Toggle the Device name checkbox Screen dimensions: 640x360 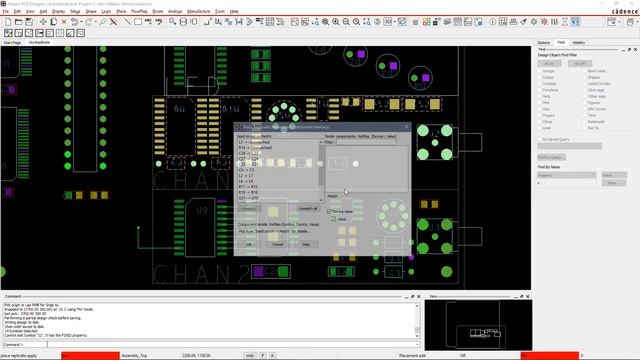coord(329,211)
